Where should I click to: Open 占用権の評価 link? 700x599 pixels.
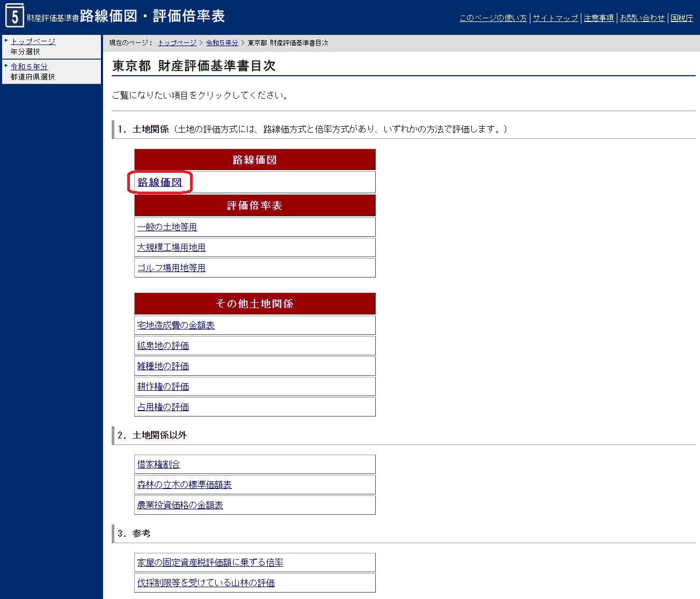[x=163, y=407]
